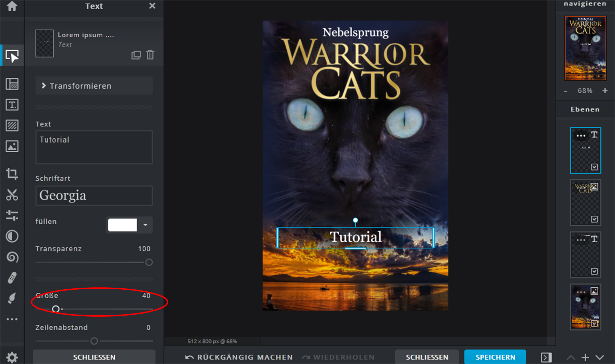This screenshot has width=615, height=364.
Task: Open the Georgia font selector
Action: pos(94,196)
